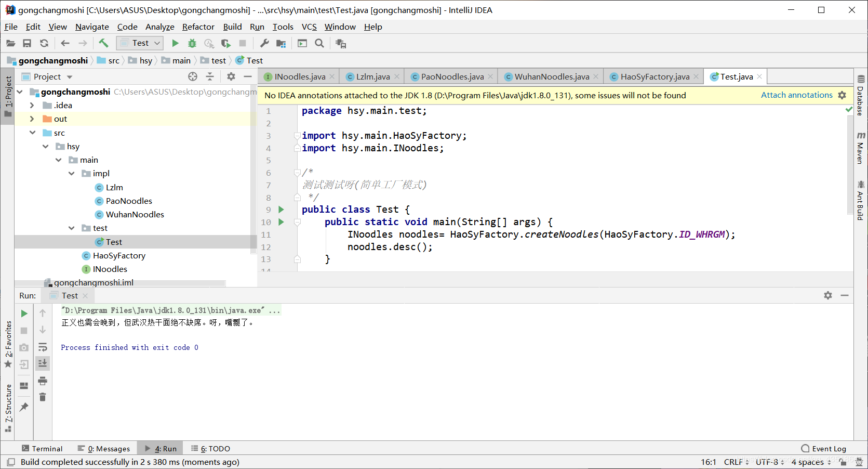868x469 pixels.
Task: Expand the out folder in project tree
Action: click(32, 119)
